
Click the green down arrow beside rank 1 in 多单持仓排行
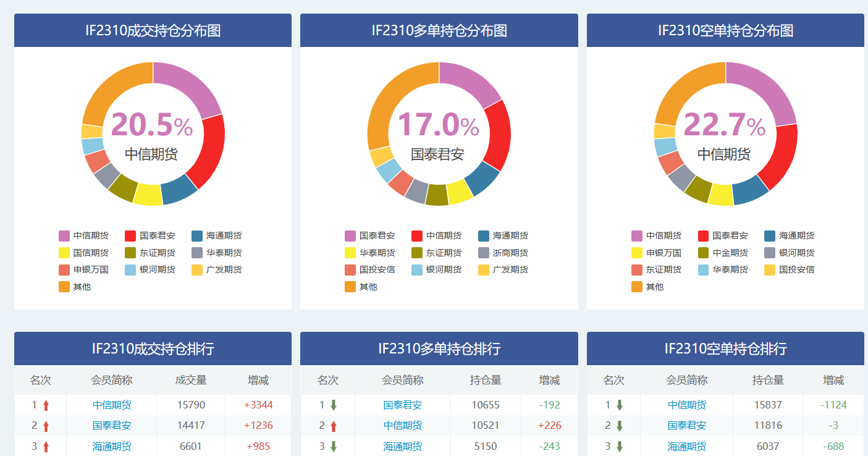[334, 405]
